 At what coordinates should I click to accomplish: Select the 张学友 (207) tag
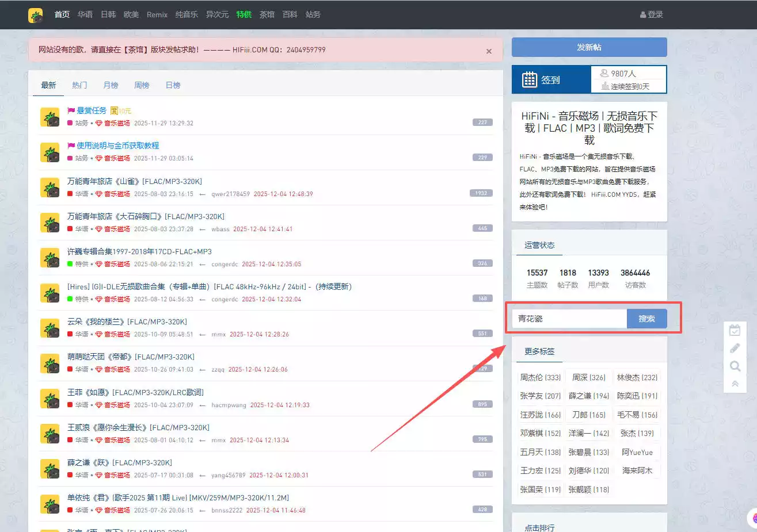pos(540,396)
